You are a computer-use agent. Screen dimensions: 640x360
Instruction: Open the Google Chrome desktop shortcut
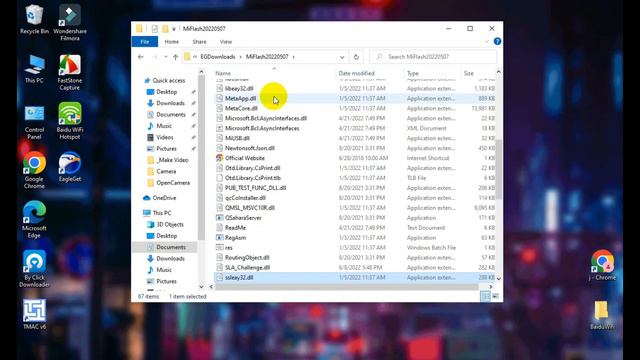[34, 170]
